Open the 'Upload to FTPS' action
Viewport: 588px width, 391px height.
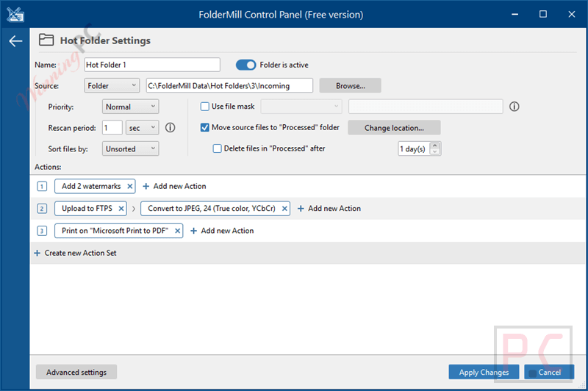87,209
